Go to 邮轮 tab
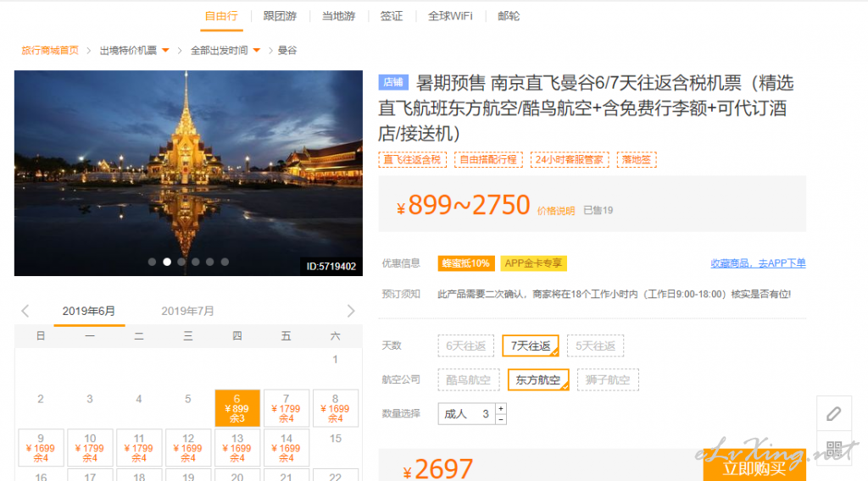Screen dimensions: 868x481 coord(509,16)
